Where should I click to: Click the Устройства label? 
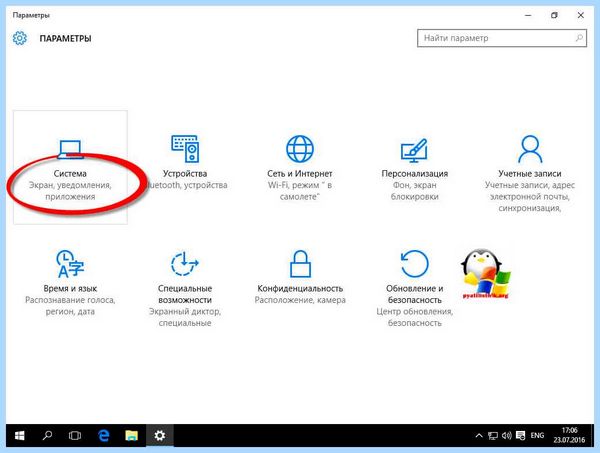[185, 174]
